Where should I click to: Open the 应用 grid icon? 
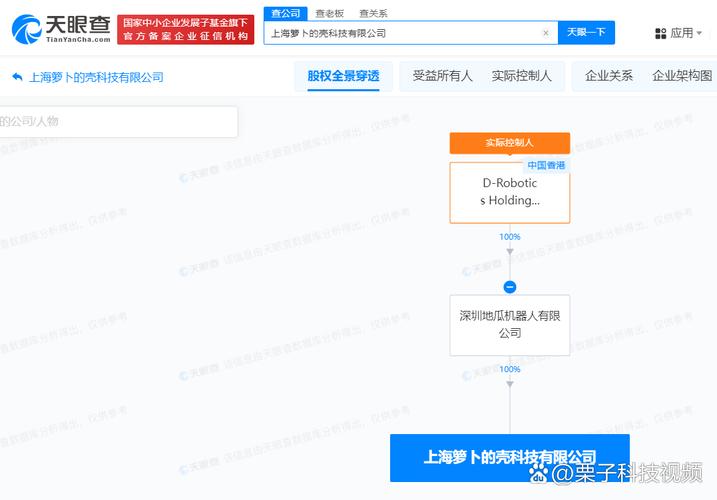point(660,33)
